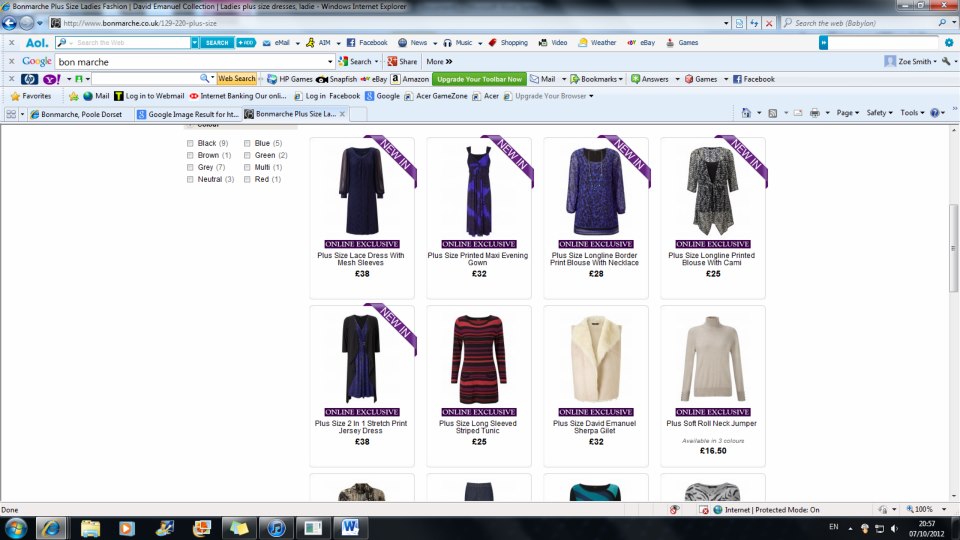Click the Print icon in command bar
This screenshot has width=960, height=540.
[814, 113]
